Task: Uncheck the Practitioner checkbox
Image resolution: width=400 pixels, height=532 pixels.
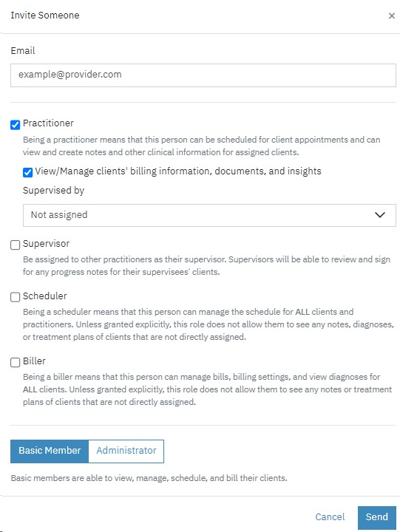Action: coord(16,125)
